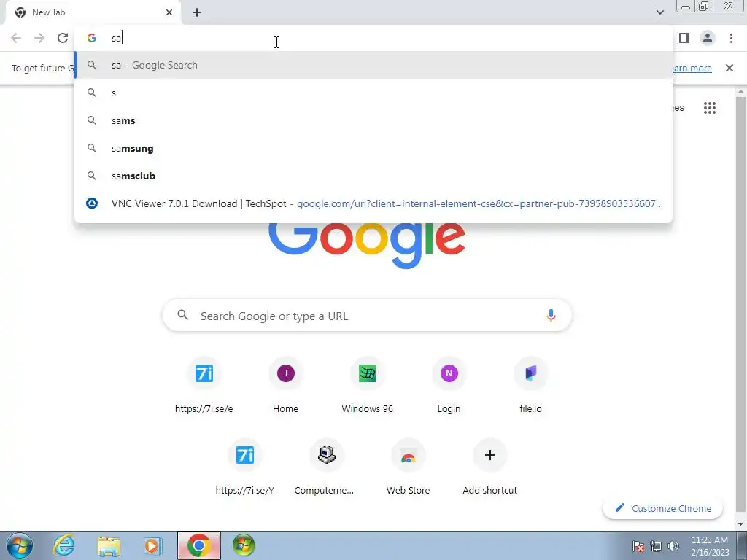
Task: Open the VNC Viewer 7.0.1 Download suggestion
Action: (x=373, y=203)
